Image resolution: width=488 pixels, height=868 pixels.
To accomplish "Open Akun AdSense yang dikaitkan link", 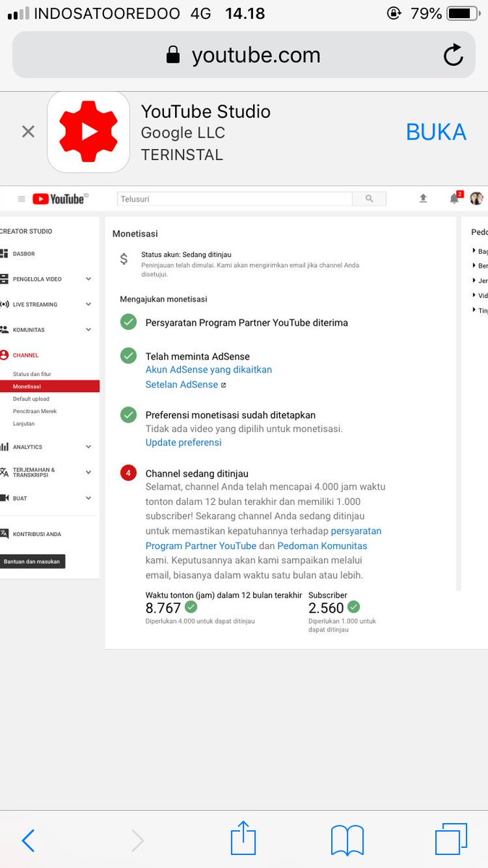I will coord(209,370).
